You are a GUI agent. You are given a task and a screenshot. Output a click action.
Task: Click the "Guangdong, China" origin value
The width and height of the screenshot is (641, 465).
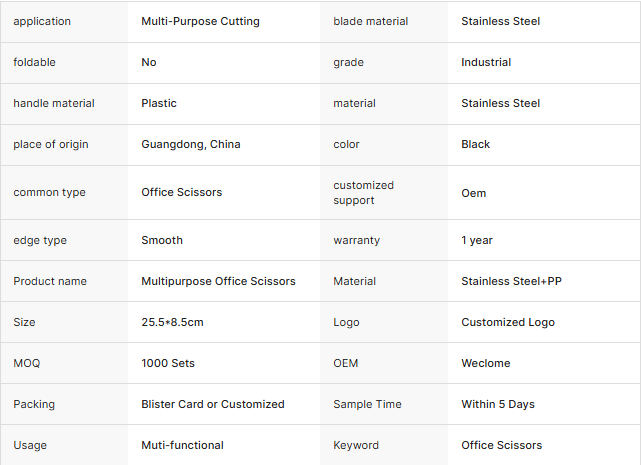(191, 144)
